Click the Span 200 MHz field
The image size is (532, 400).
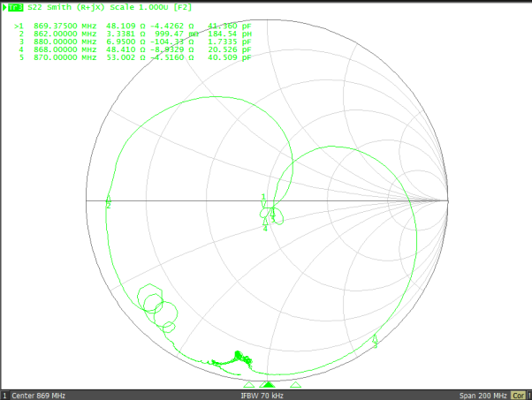[483, 395]
